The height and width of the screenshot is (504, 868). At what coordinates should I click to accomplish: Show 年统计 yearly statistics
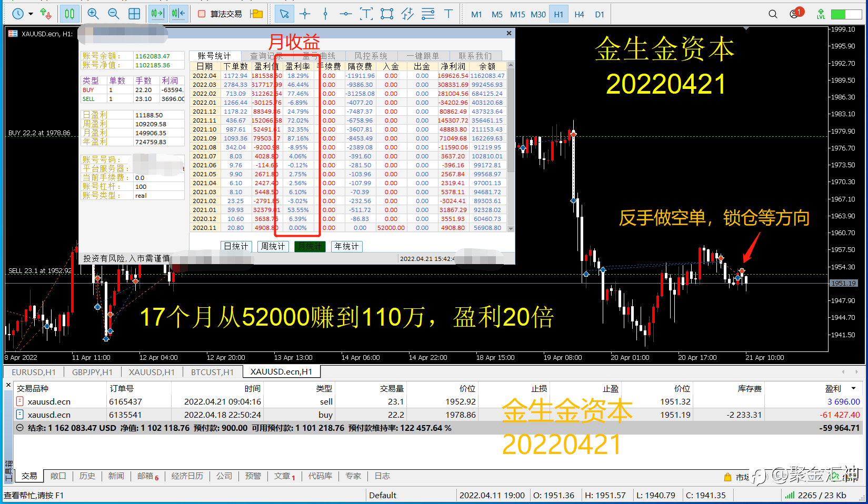point(347,246)
